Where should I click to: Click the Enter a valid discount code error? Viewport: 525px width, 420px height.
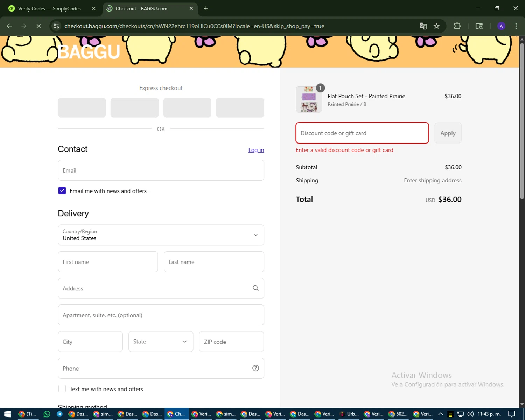[344, 150]
